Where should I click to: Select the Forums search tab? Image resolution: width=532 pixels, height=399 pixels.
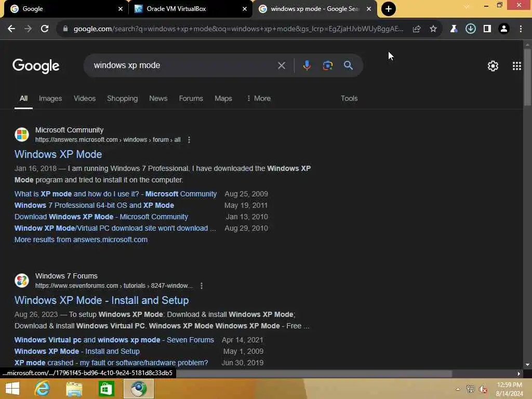[191, 98]
